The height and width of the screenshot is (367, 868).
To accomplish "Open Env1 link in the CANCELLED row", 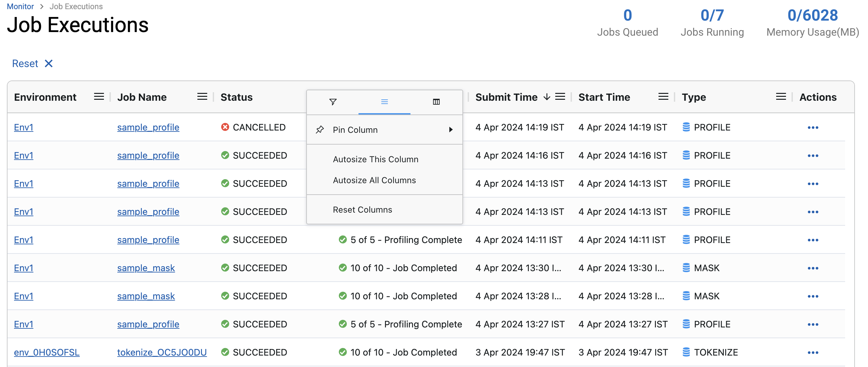I will (x=24, y=127).
